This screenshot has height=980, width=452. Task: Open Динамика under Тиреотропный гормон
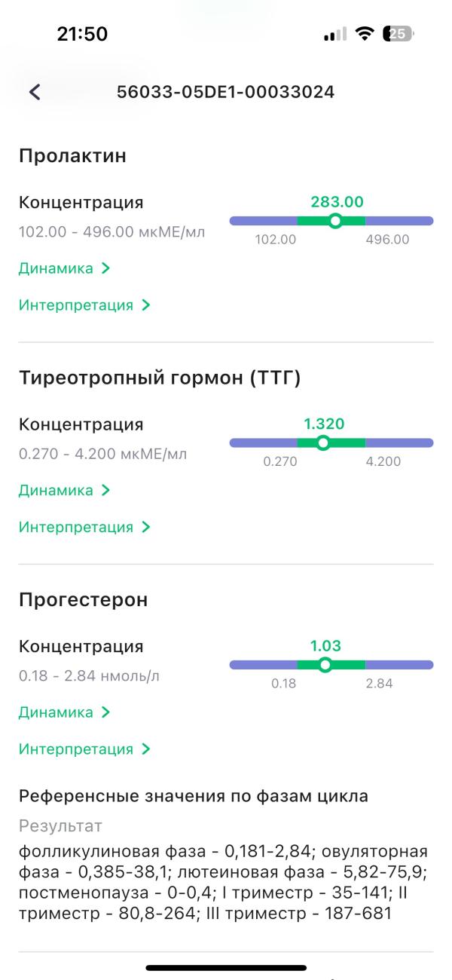pos(64,490)
